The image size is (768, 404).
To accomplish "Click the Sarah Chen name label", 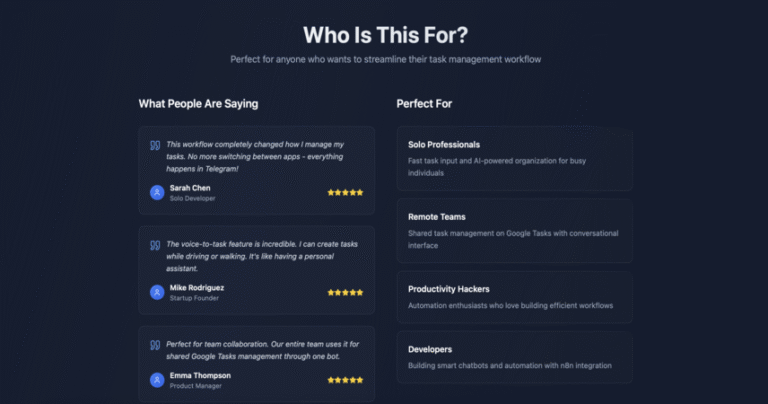I will (x=190, y=188).
